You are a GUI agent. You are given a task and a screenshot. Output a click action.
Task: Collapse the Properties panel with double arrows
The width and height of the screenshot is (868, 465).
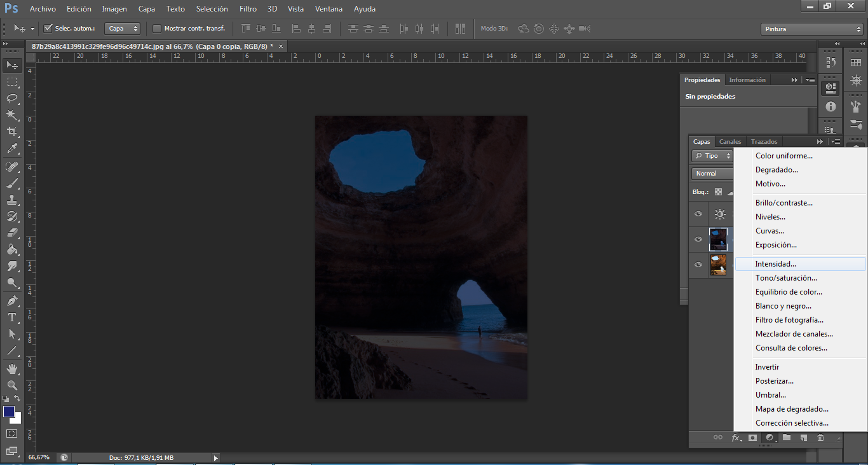[794, 80]
